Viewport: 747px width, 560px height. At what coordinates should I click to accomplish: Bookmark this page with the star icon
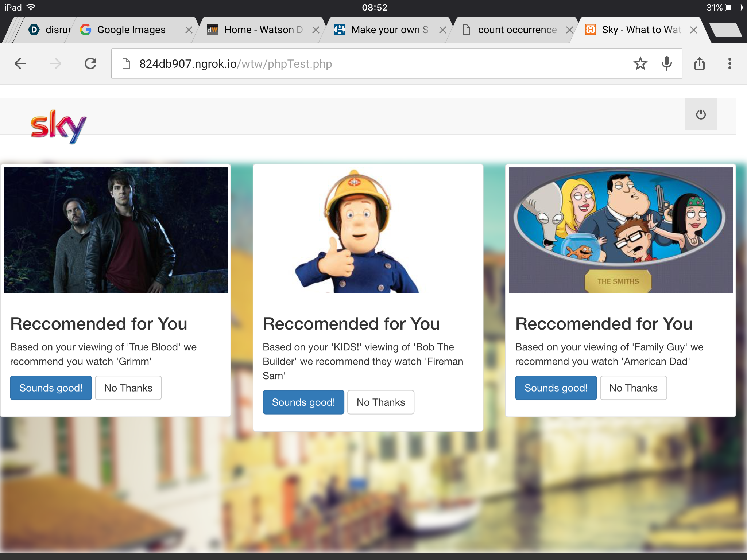[640, 64]
